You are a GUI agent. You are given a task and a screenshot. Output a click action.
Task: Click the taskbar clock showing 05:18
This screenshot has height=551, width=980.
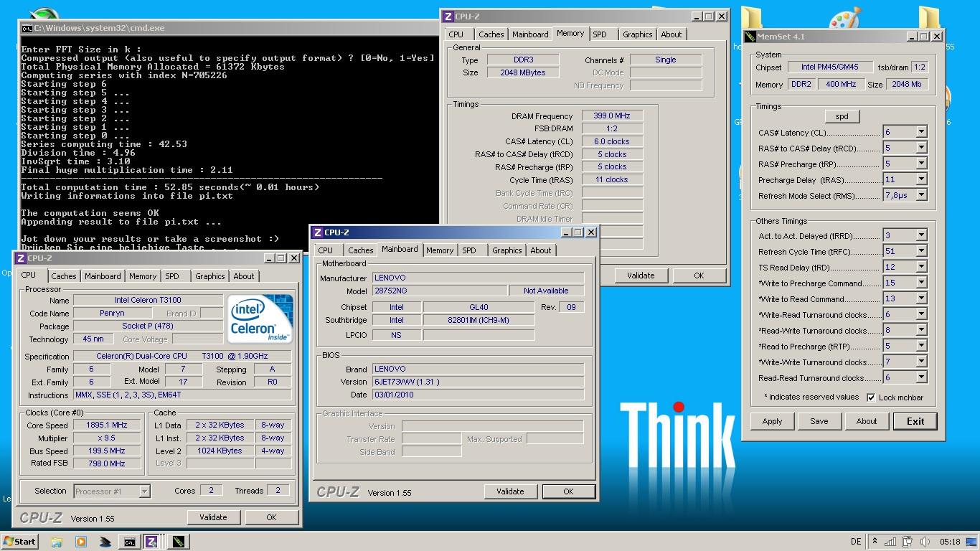(x=950, y=542)
